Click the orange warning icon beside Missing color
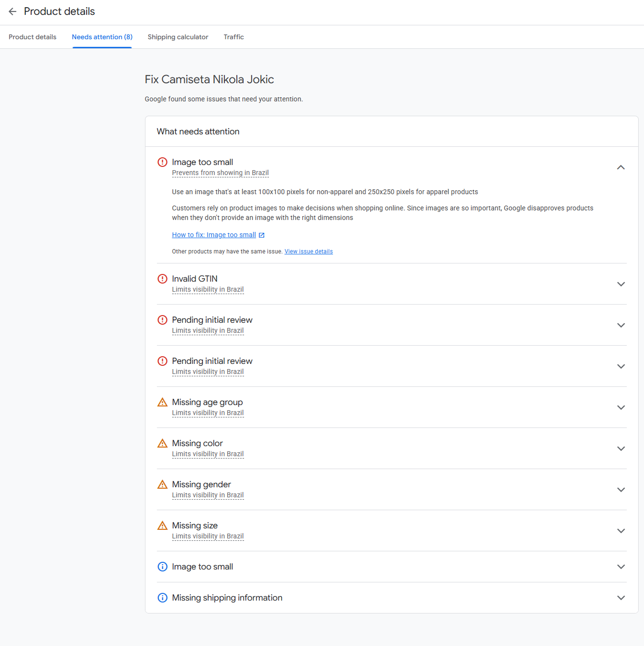The height and width of the screenshot is (646, 644). tap(163, 443)
